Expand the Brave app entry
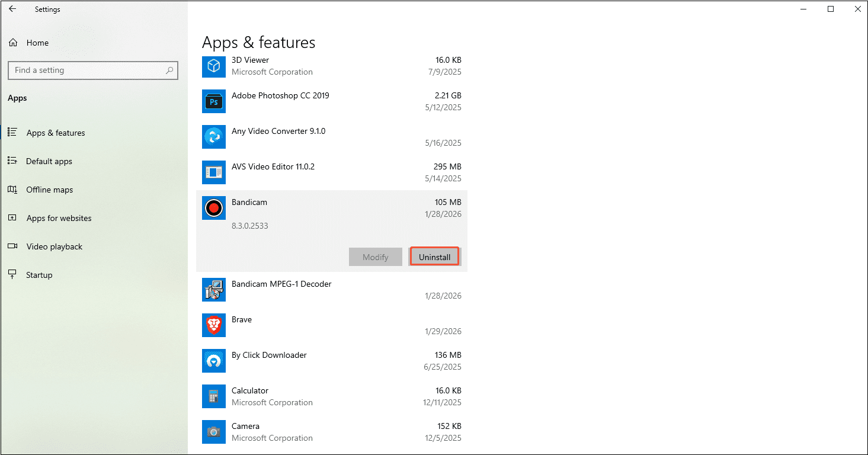 332,325
